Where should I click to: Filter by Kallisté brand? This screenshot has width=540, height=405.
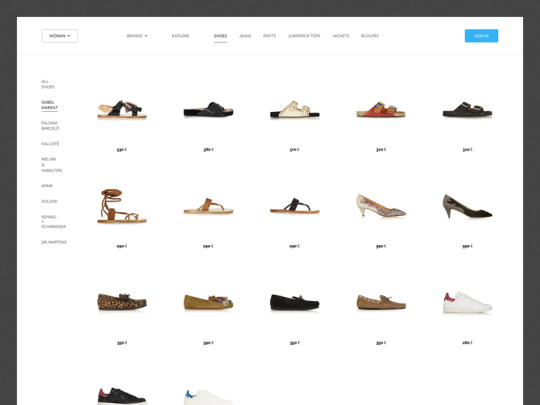50,144
